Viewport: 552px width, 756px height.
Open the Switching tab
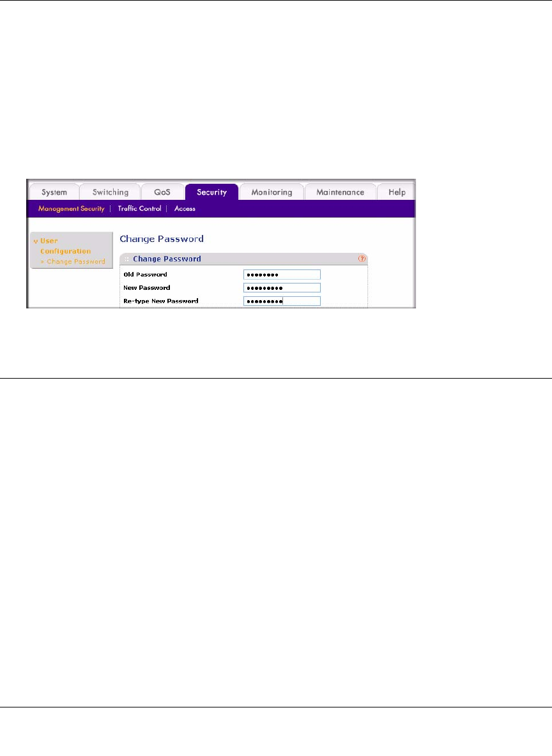click(111, 192)
